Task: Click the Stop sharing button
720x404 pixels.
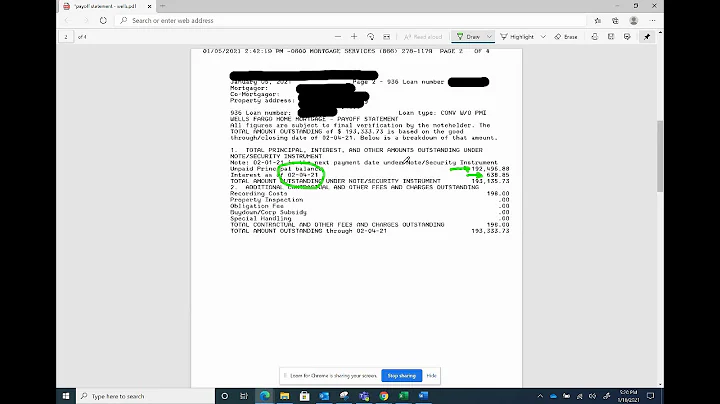Action: tap(402, 376)
